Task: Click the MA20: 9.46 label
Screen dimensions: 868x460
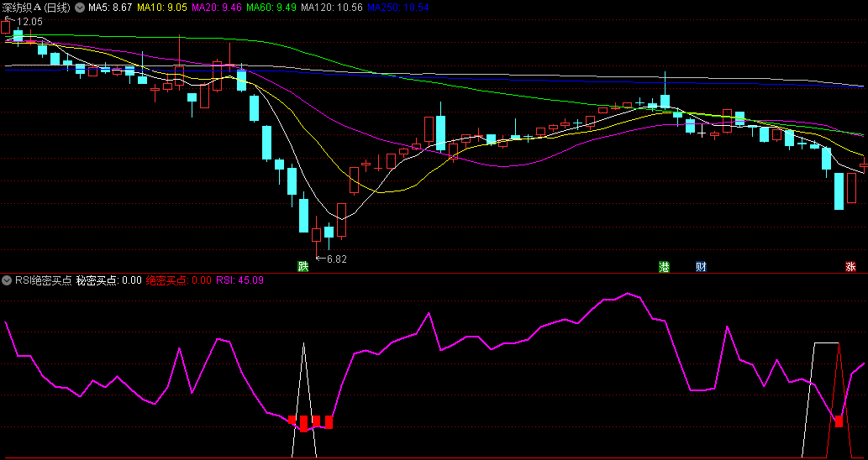Action: coord(217,8)
